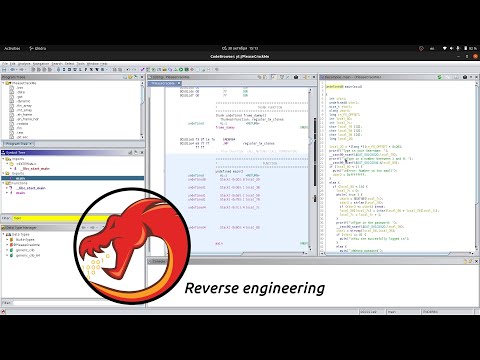The height and width of the screenshot is (360, 480).
Task: Open the Ghidra app menu in top bar
Action: point(37,48)
